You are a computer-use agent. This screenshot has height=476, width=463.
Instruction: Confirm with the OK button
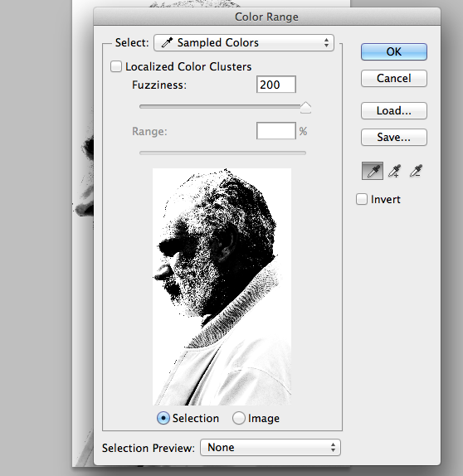click(394, 51)
